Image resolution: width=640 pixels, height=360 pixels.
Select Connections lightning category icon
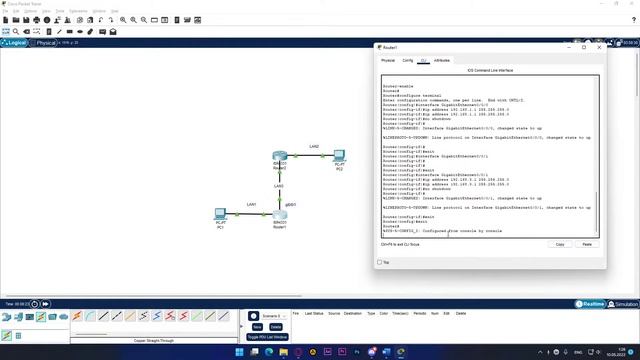click(41, 317)
